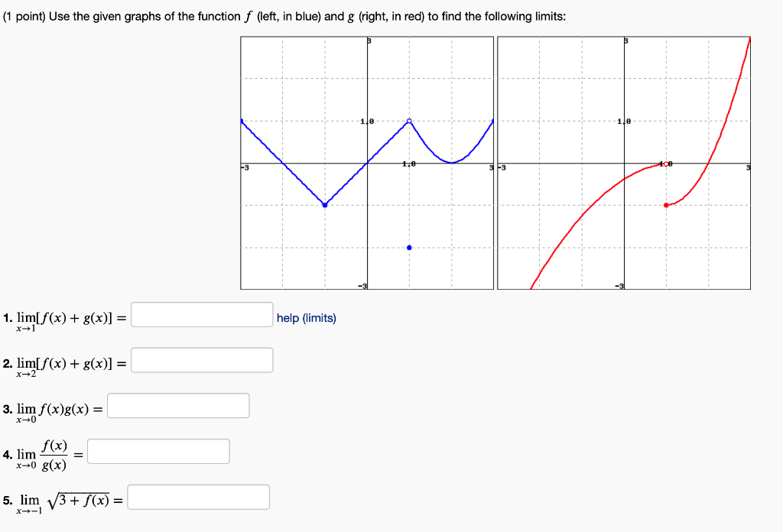Click the answer box for problem 2
Screen dimensions: 783x532
[x=202, y=359]
